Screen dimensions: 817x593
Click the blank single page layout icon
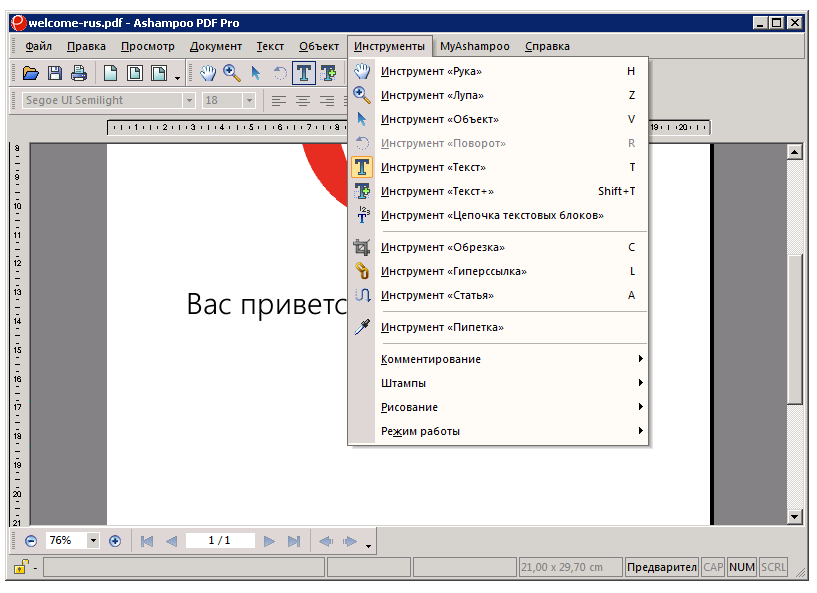pyautogui.click(x=110, y=73)
